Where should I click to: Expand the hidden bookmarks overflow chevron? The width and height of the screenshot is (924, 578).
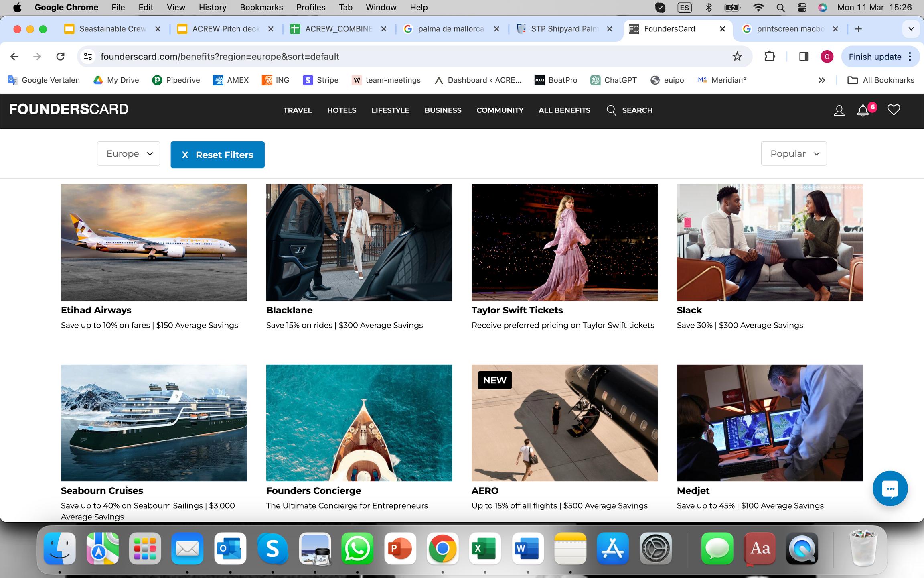[x=822, y=80]
